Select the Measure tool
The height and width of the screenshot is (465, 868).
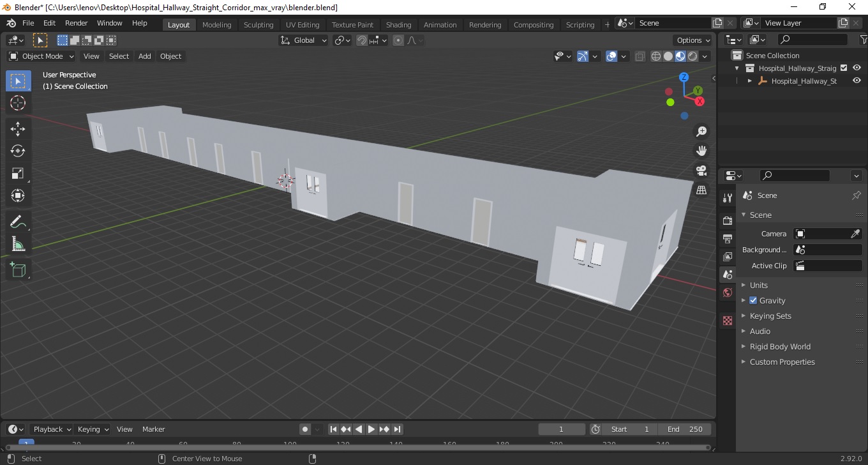click(18, 244)
